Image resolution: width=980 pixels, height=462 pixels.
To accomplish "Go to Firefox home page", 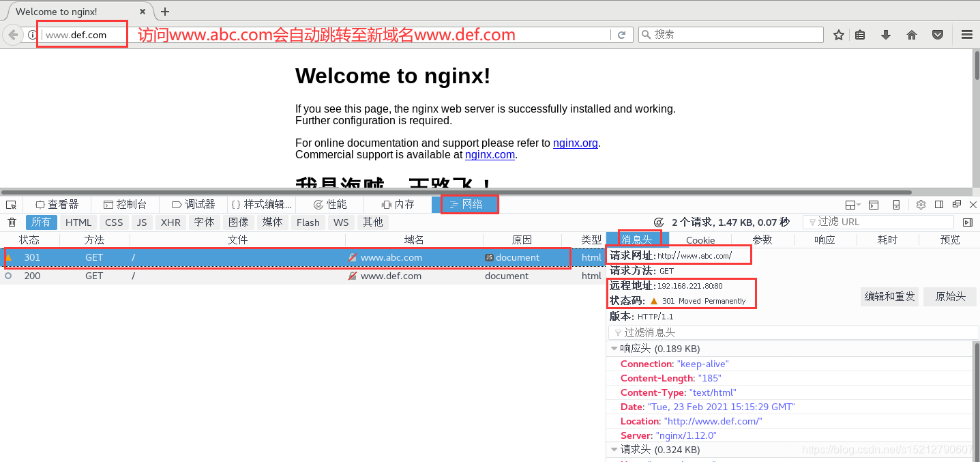I will (x=912, y=34).
